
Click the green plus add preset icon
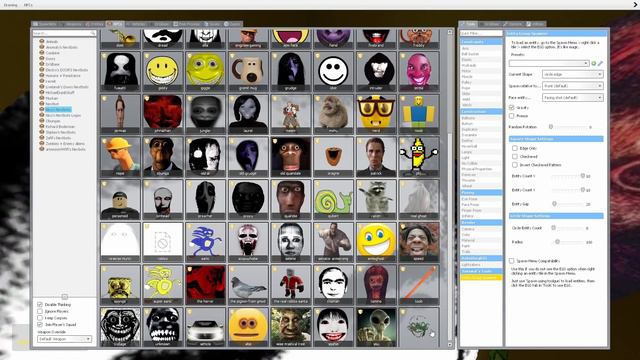point(594,63)
